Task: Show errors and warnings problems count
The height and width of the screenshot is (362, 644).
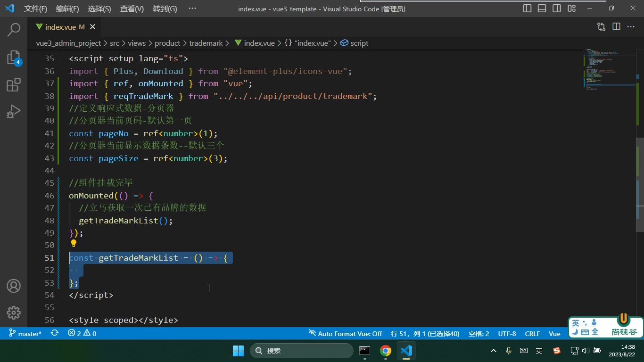Action: (82, 333)
